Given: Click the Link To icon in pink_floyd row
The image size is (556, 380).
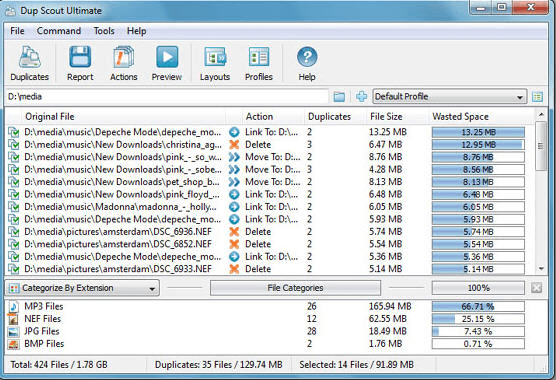Looking at the screenshot, I should tap(234, 194).
